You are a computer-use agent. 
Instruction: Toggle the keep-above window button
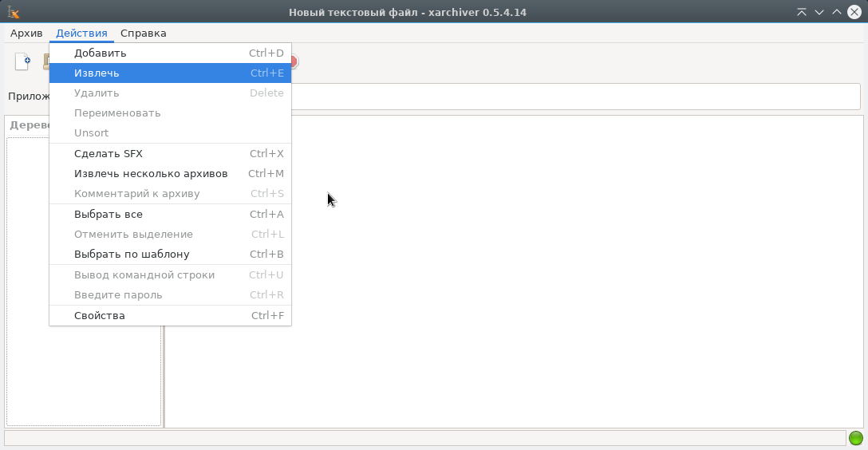(x=801, y=12)
